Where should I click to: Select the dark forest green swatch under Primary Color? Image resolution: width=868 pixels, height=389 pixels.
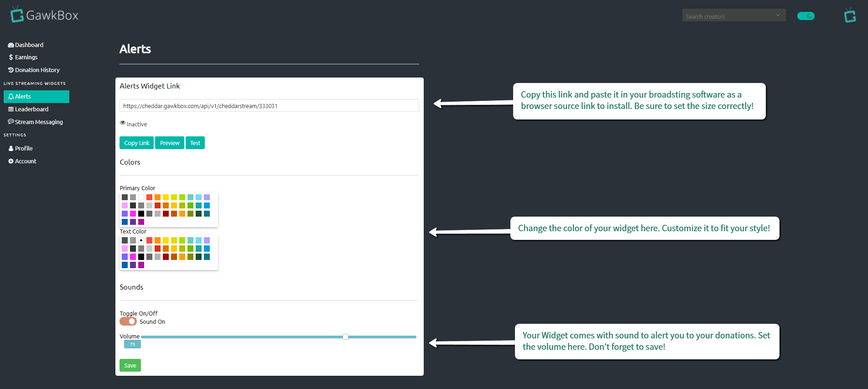[199, 214]
